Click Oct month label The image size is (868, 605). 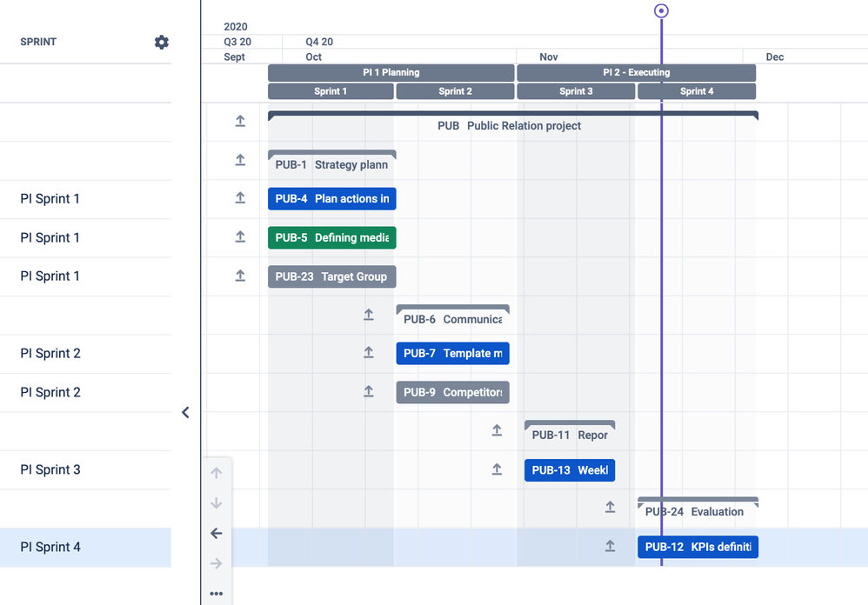coord(313,57)
